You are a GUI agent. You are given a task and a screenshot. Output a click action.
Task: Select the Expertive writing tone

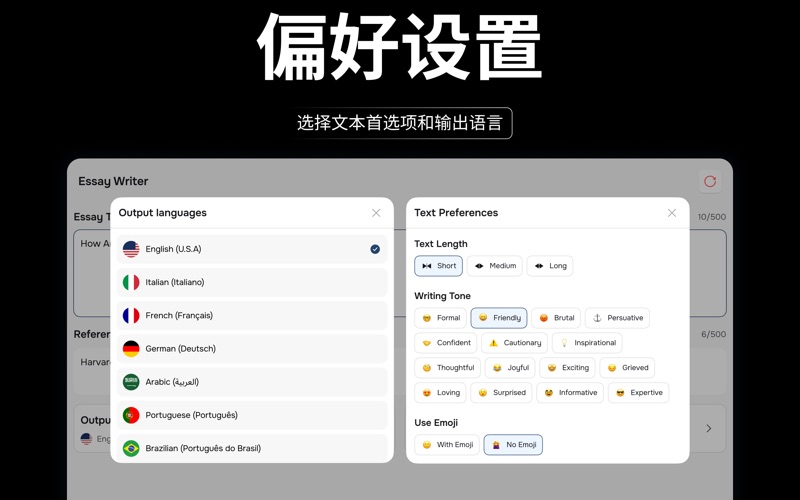click(638, 393)
